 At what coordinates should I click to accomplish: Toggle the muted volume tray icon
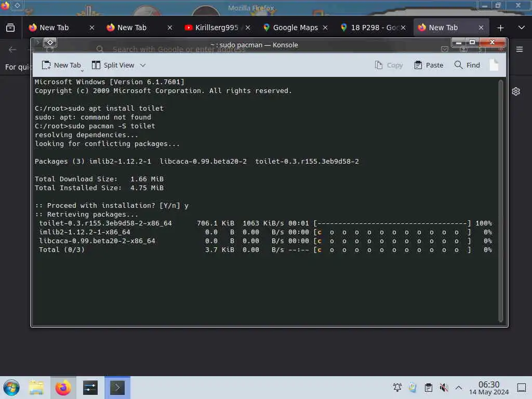click(444, 387)
